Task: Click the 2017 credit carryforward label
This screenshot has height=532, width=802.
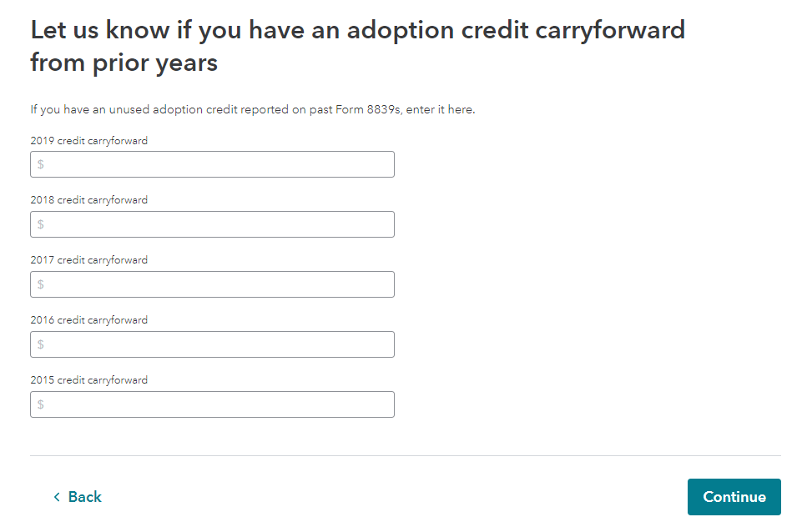Action: [x=88, y=260]
